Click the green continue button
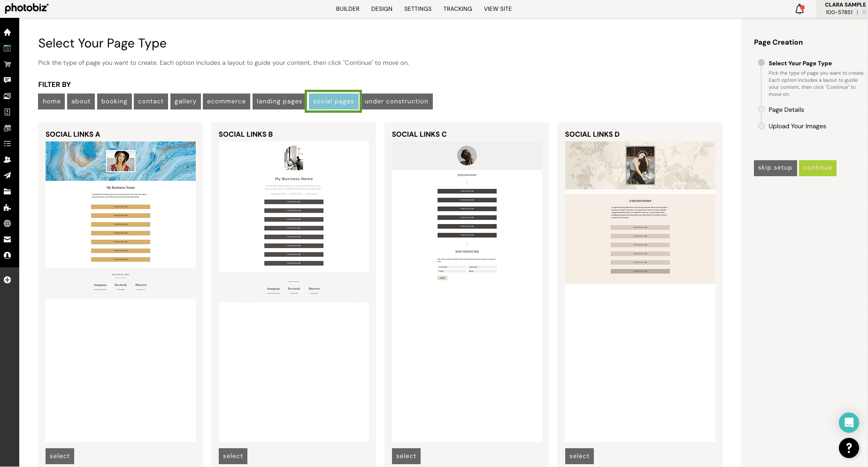The height and width of the screenshot is (467, 868). 817,168
